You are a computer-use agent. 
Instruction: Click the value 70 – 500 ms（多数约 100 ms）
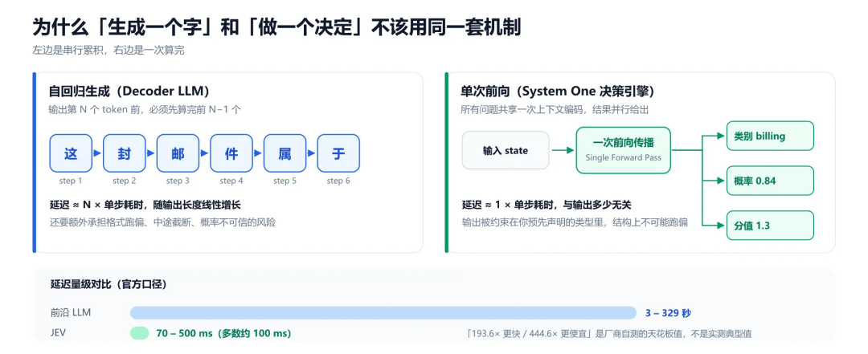(x=223, y=334)
